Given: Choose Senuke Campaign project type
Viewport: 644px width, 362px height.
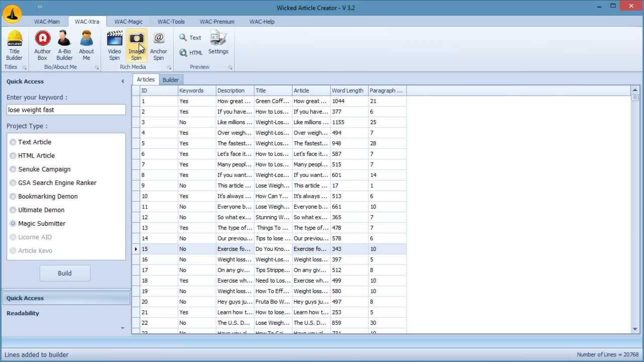Looking at the screenshot, I should [x=40, y=169].
